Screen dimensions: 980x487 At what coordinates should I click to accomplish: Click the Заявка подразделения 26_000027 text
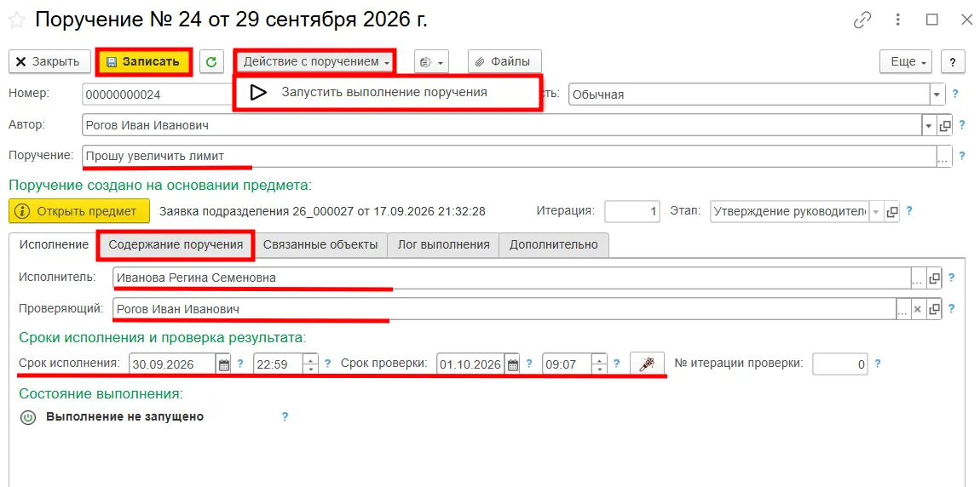322,211
